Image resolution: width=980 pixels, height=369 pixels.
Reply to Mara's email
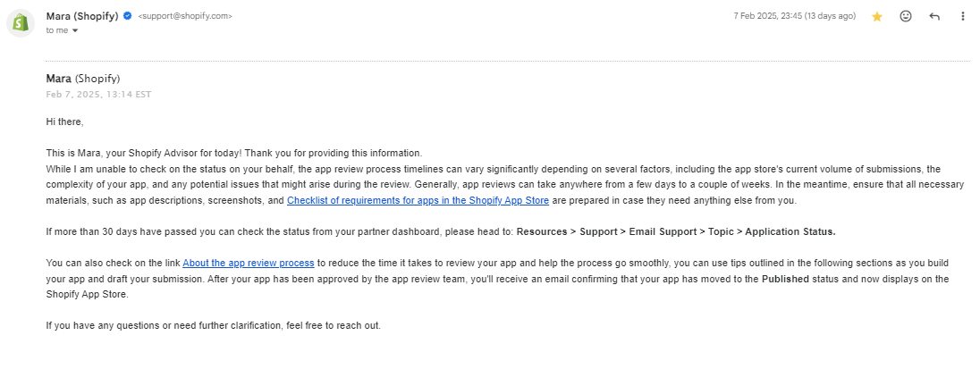pos(934,17)
